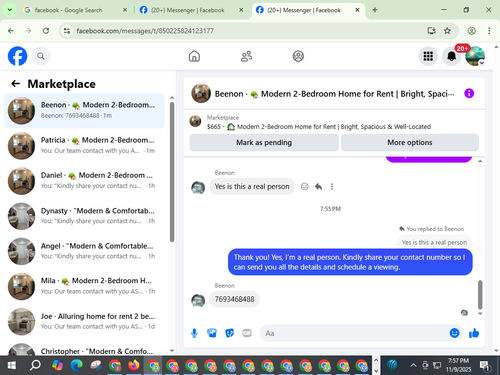Select phone number 7693468488 message

tap(234, 299)
